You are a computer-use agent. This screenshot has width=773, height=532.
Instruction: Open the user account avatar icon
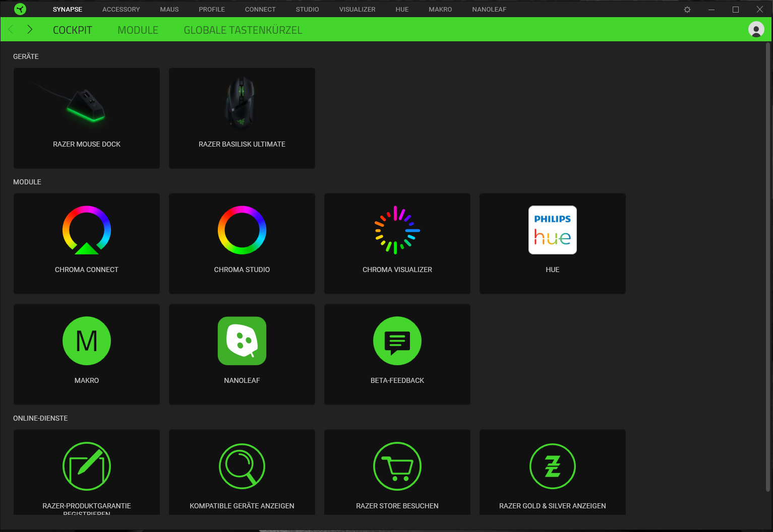pyautogui.click(x=756, y=29)
